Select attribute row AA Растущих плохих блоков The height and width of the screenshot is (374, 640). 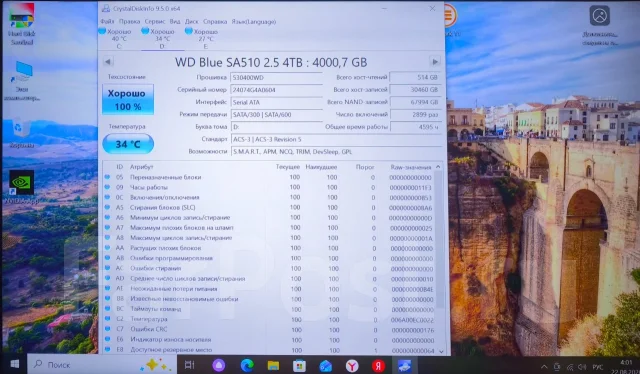point(269,248)
